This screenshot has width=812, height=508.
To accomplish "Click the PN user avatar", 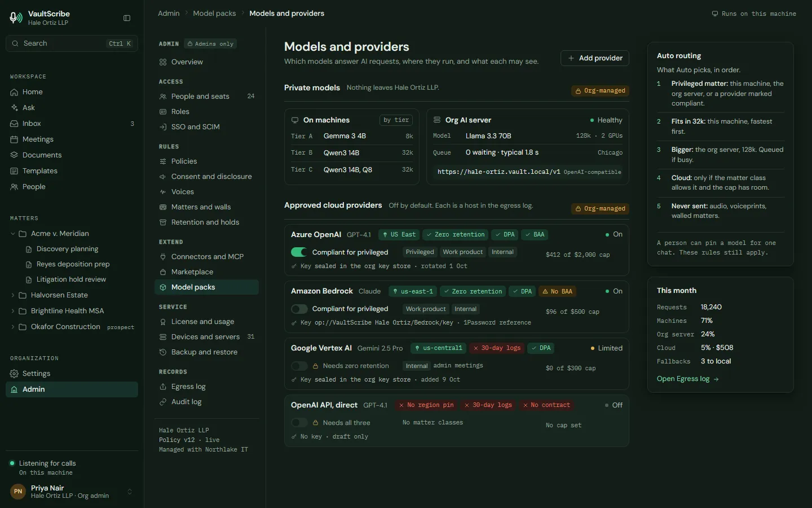I will coord(18,492).
